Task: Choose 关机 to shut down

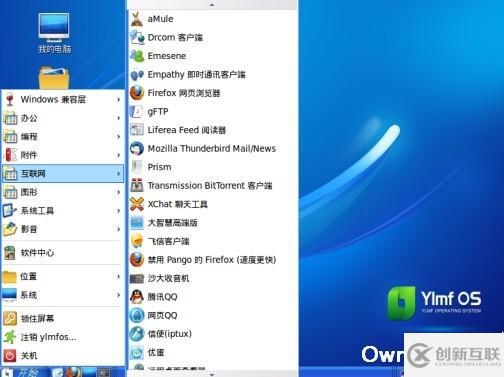Action: 63,356
